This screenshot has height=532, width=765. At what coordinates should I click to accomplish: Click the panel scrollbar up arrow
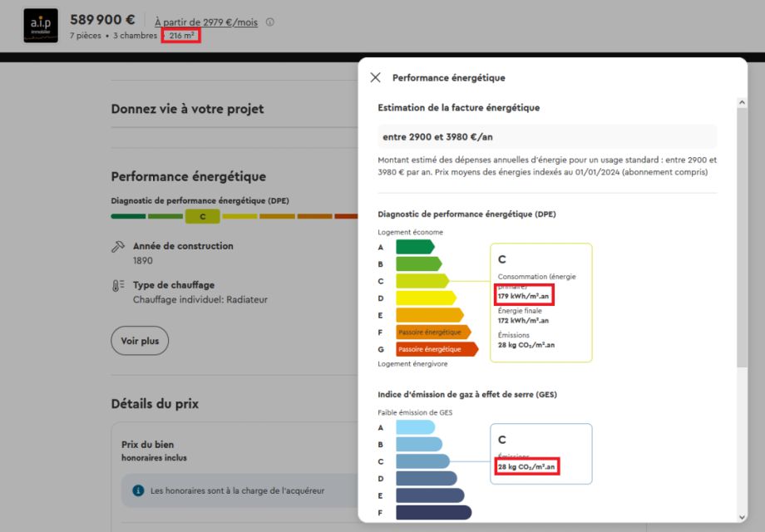(742, 102)
